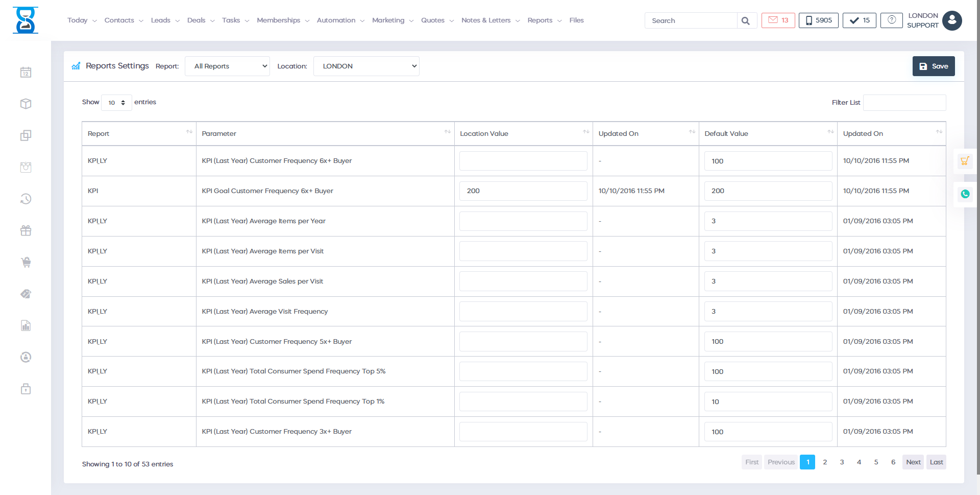Viewport: 980px width, 495px height.
Task: Open the Report dropdown showing All Reports
Action: click(227, 66)
